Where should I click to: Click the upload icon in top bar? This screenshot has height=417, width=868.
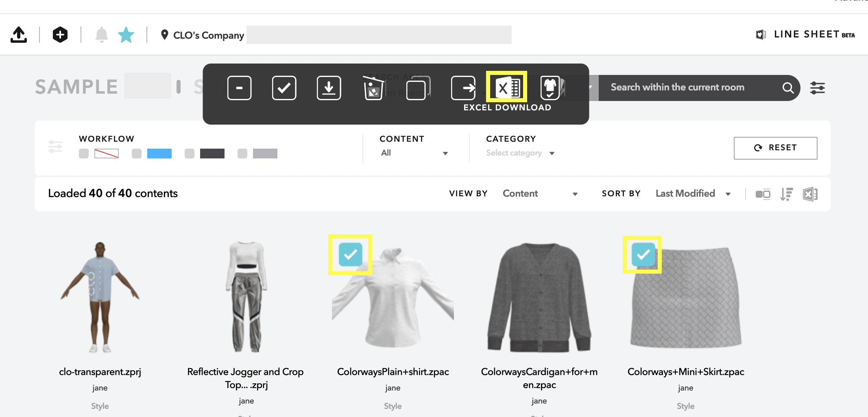point(19,35)
